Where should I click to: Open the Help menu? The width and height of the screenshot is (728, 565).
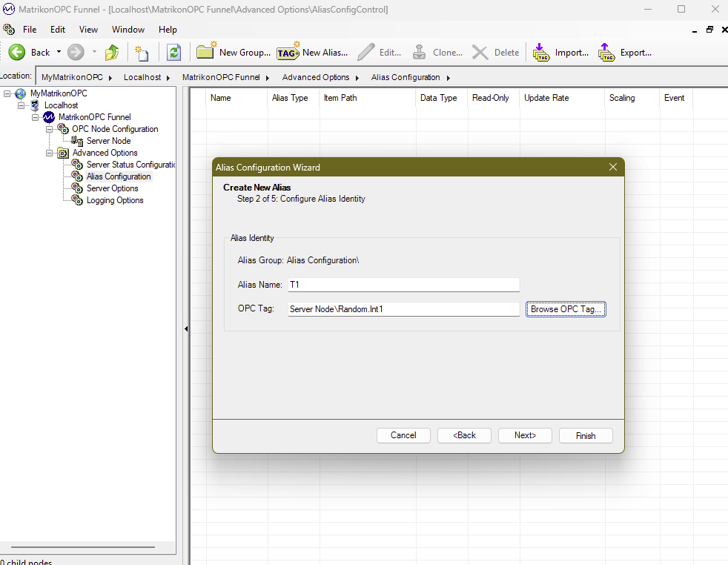[x=168, y=29]
